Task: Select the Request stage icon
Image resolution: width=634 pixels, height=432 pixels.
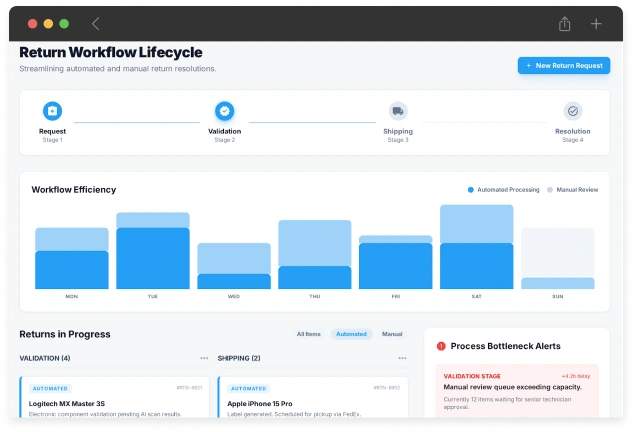Action: point(52,111)
